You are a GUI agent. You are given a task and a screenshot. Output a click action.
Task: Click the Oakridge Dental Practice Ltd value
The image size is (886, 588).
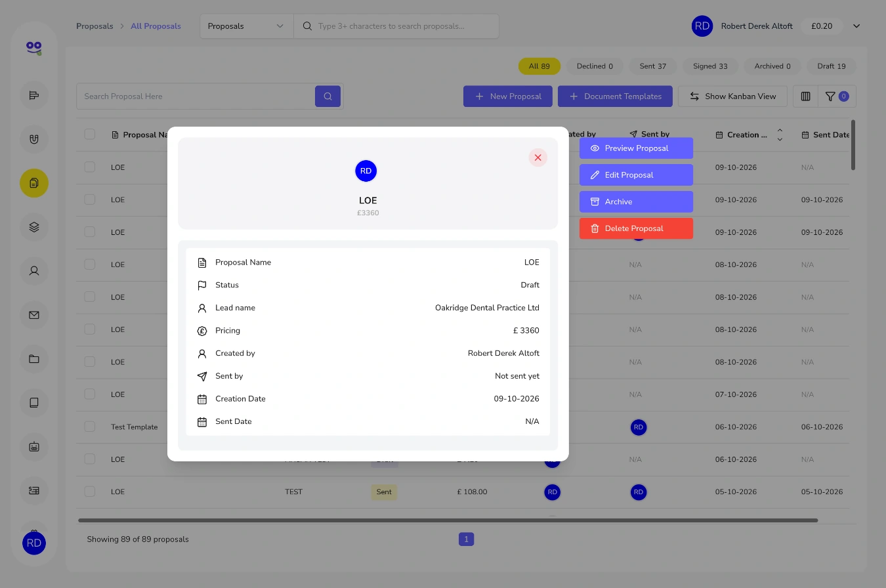[487, 308]
